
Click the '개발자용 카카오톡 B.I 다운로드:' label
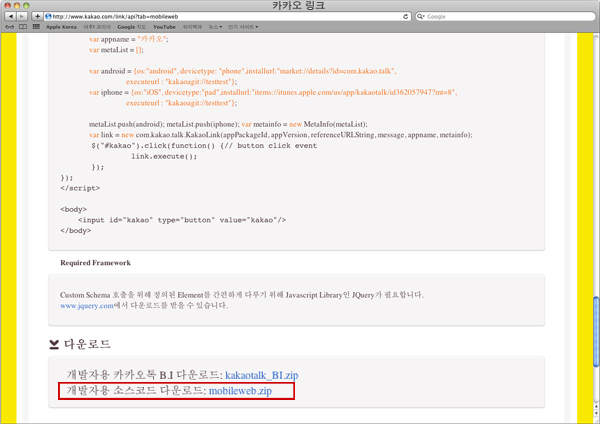pyautogui.click(x=145, y=375)
